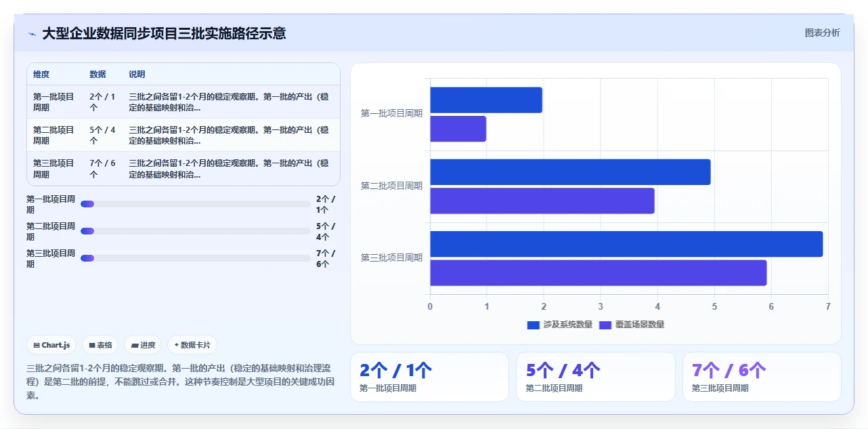Image resolution: width=868 pixels, height=429 pixels.
Task: Click the x-axis tick label 5
Action: tap(714, 306)
